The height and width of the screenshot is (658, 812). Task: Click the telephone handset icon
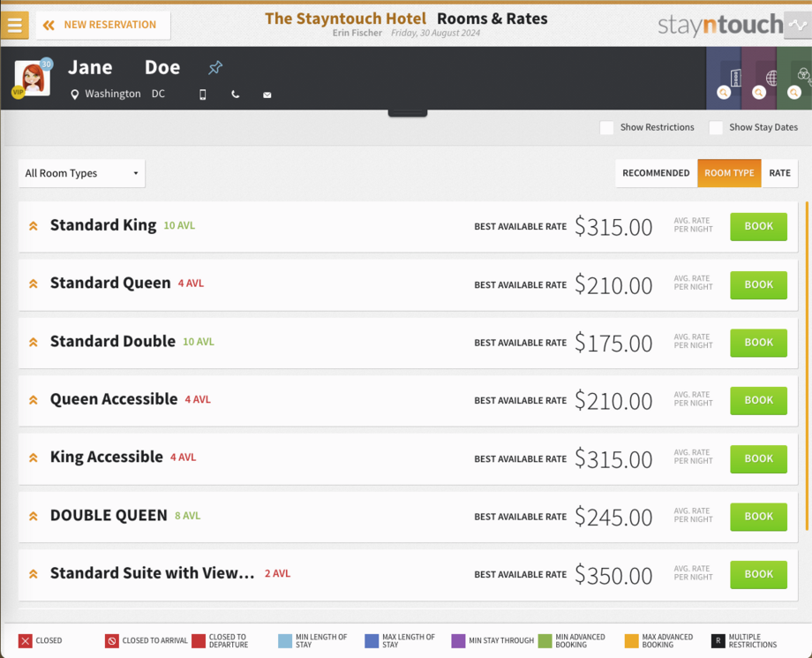tap(235, 95)
